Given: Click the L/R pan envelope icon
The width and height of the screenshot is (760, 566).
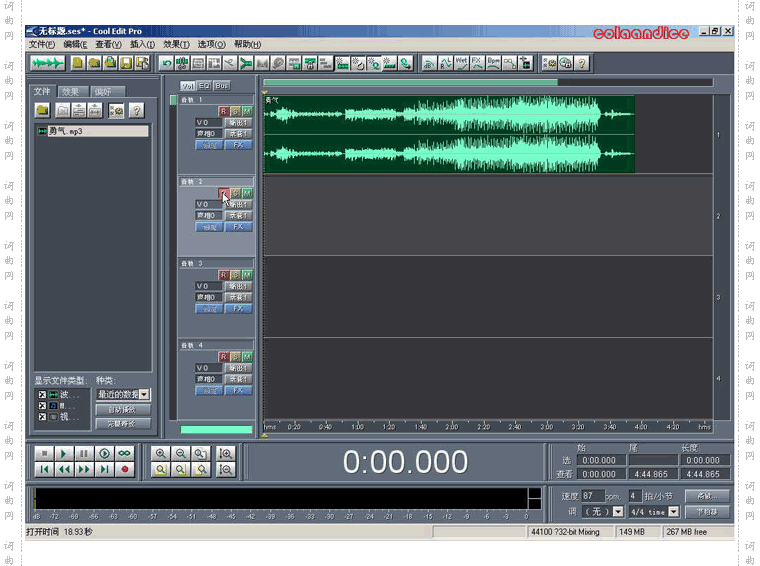Looking at the screenshot, I should tap(445, 63).
